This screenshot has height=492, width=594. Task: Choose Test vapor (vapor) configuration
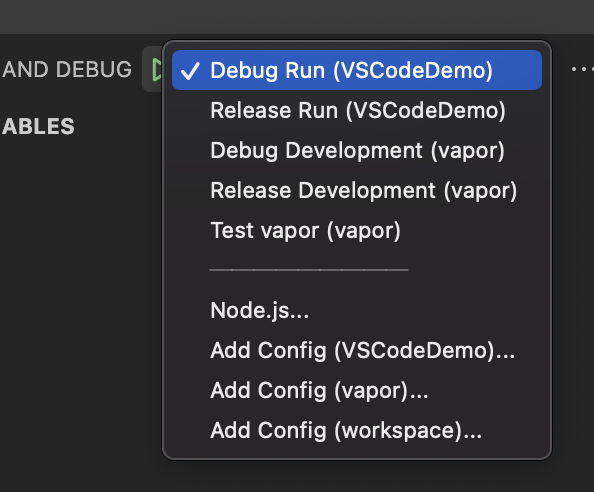pos(357,230)
